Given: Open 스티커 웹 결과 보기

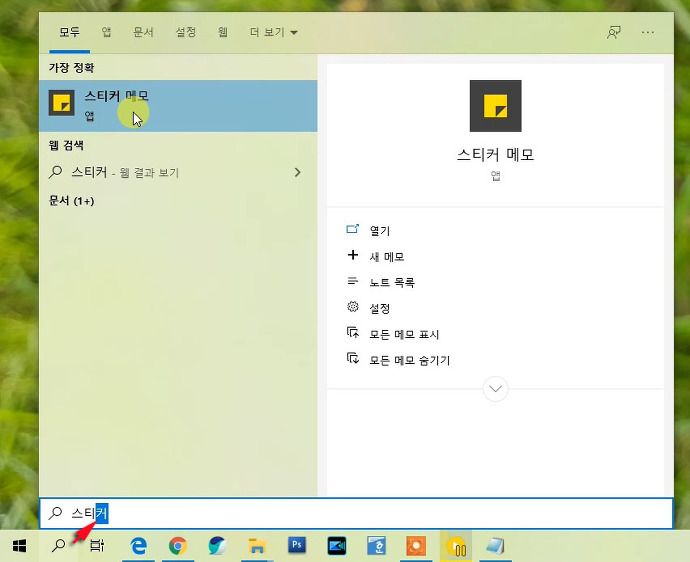Looking at the screenshot, I should [178, 172].
